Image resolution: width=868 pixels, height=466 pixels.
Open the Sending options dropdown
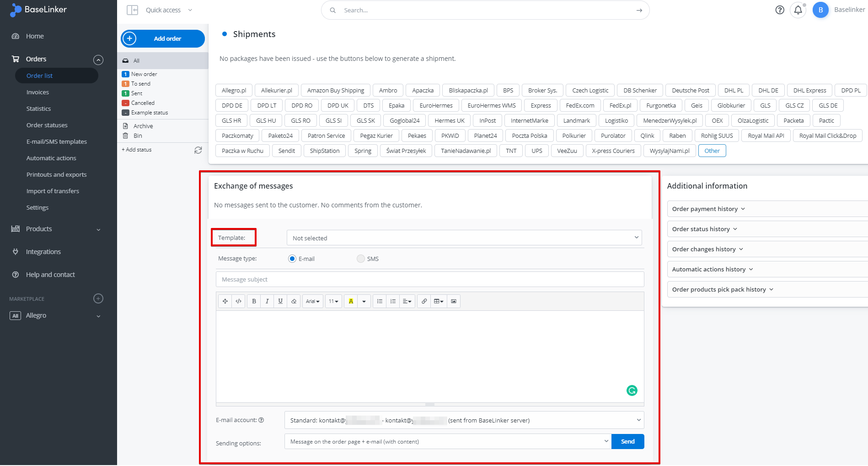448,442
